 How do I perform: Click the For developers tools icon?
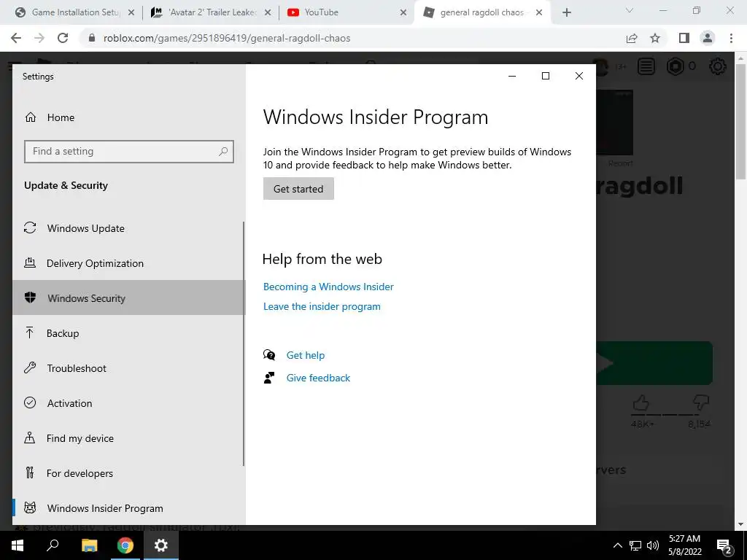pos(29,472)
